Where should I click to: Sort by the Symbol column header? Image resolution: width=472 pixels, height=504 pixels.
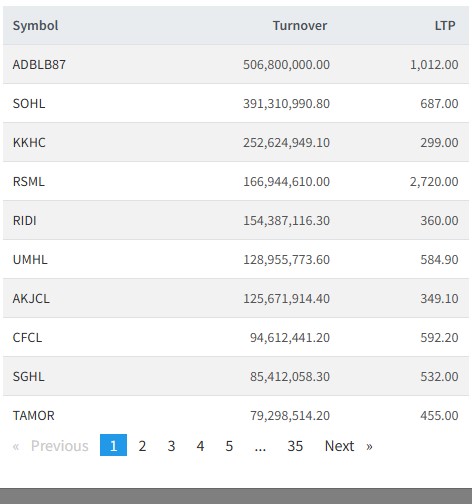pyautogui.click(x=35, y=26)
